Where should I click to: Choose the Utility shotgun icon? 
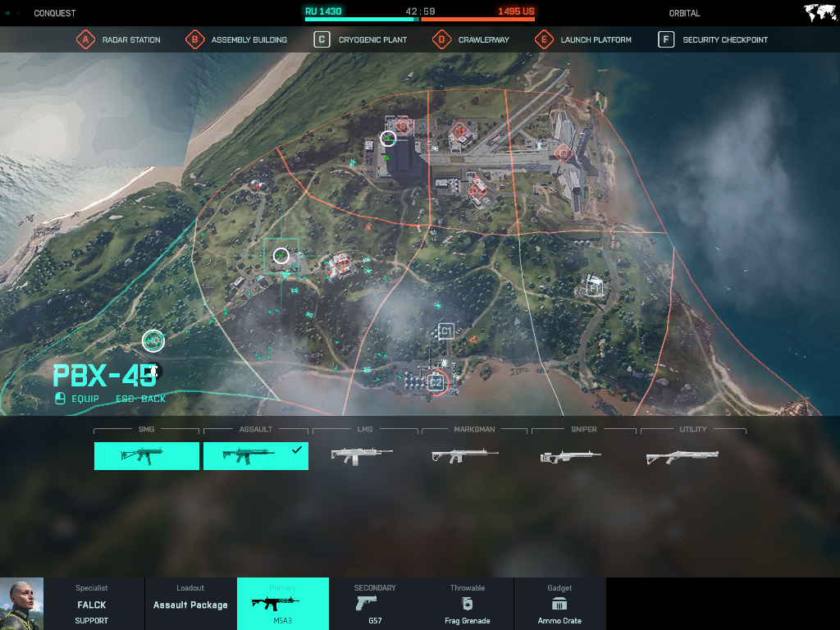tap(682, 456)
